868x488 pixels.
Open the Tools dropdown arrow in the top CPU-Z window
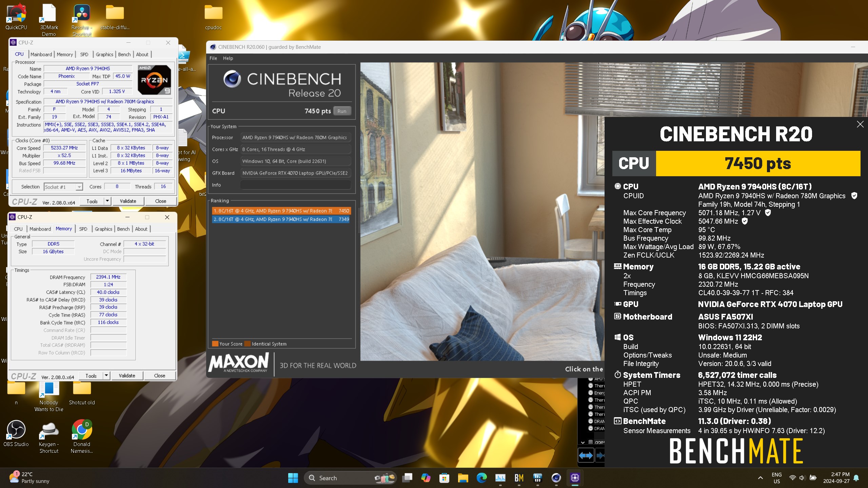pos(107,201)
